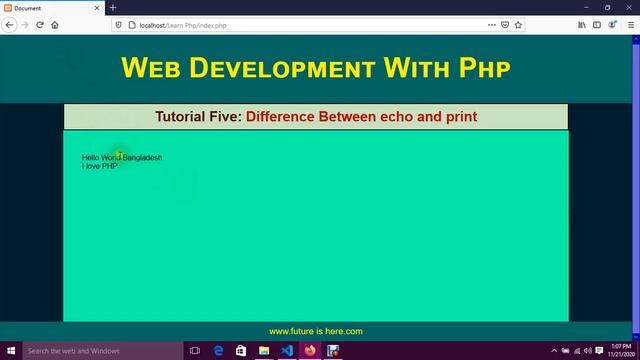The image size is (640, 360).
Task: Bookmark this page with the star
Action: pos(518,25)
